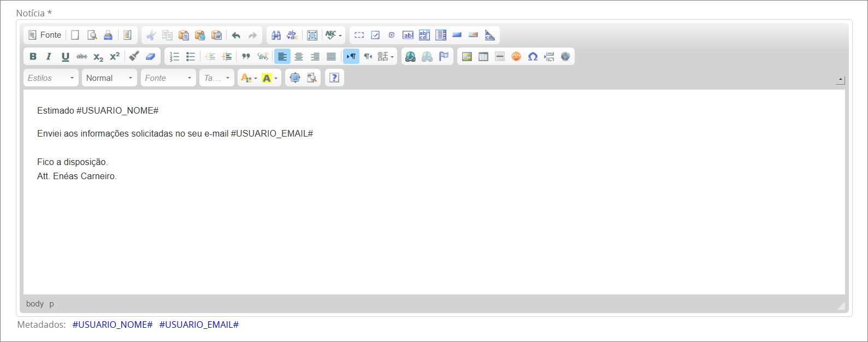Toggle Italic formatting
The height and width of the screenshot is (342, 868).
click(49, 56)
